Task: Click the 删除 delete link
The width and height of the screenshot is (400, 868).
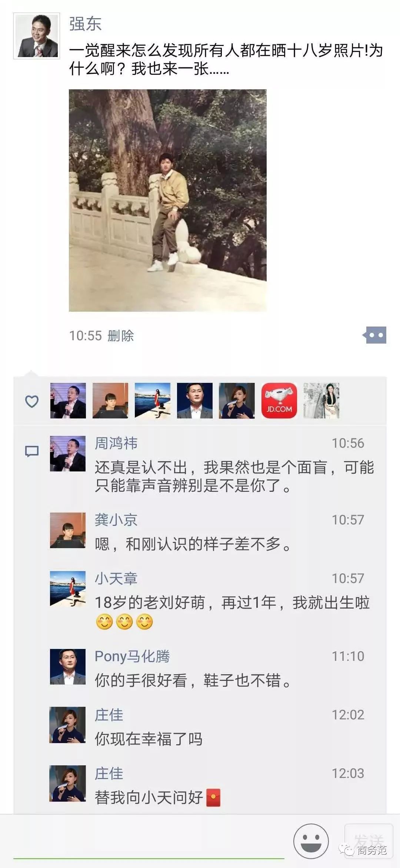Action: (x=121, y=336)
